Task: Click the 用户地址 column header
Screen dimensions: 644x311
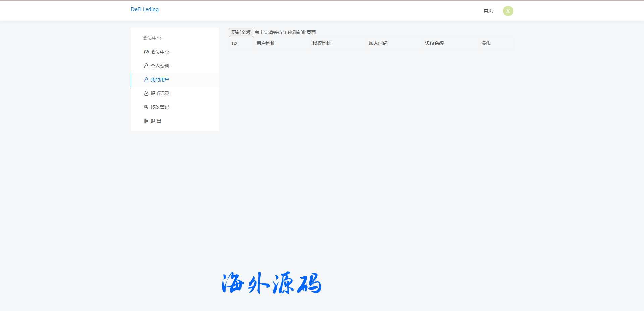Action: 266,43
